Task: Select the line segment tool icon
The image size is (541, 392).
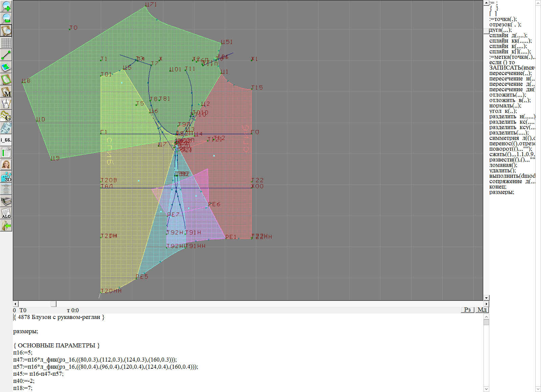Action: pyautogui.click(x=6, y=55)
